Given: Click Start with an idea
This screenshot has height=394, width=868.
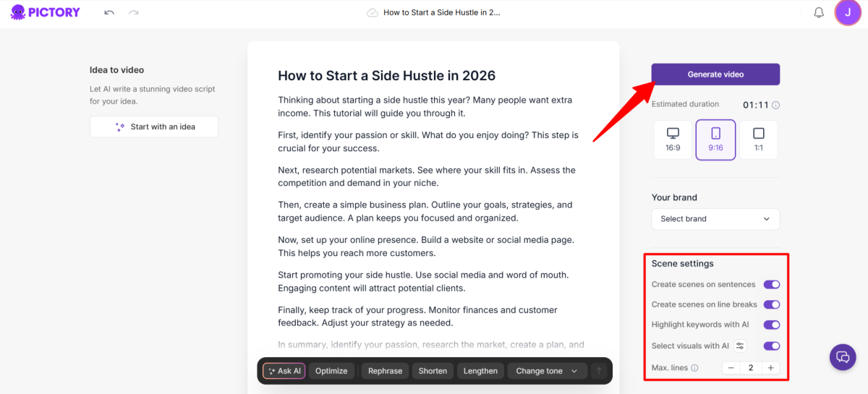Looking at the screenshot, I should click(x=154, y=127).
